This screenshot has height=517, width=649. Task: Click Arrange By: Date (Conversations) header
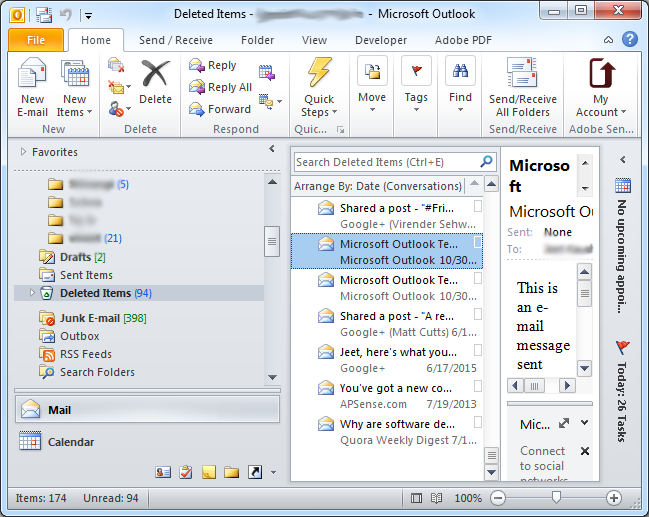(378, 185)
